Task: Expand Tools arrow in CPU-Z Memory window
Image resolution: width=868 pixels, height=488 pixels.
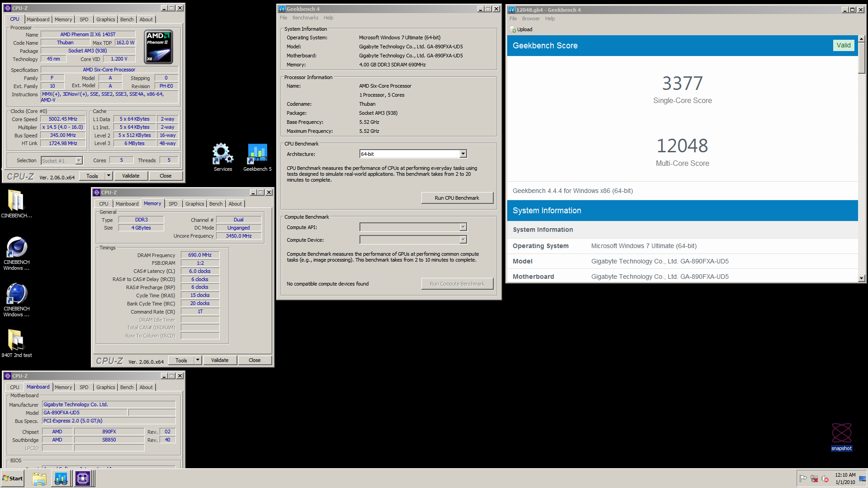Action: click(198, 360)
